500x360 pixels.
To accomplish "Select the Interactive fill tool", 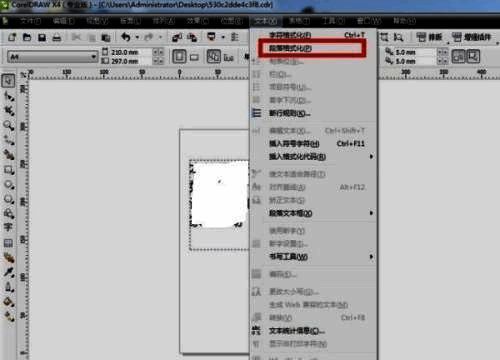I will coord(9,316).
